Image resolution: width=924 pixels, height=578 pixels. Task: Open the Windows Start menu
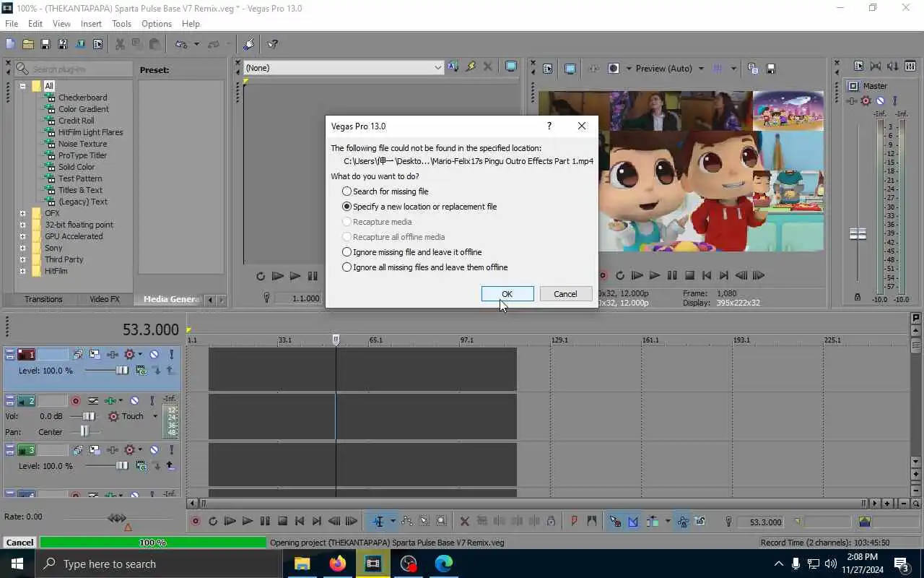[x=17, y=564]
